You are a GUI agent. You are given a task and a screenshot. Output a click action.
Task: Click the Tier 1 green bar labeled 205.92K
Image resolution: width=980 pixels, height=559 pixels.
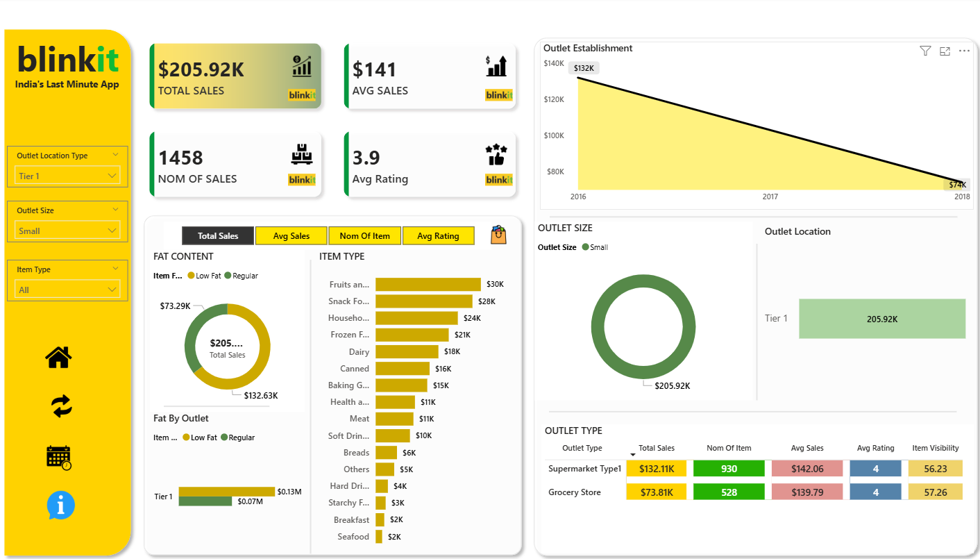click(x=882, y=319)
